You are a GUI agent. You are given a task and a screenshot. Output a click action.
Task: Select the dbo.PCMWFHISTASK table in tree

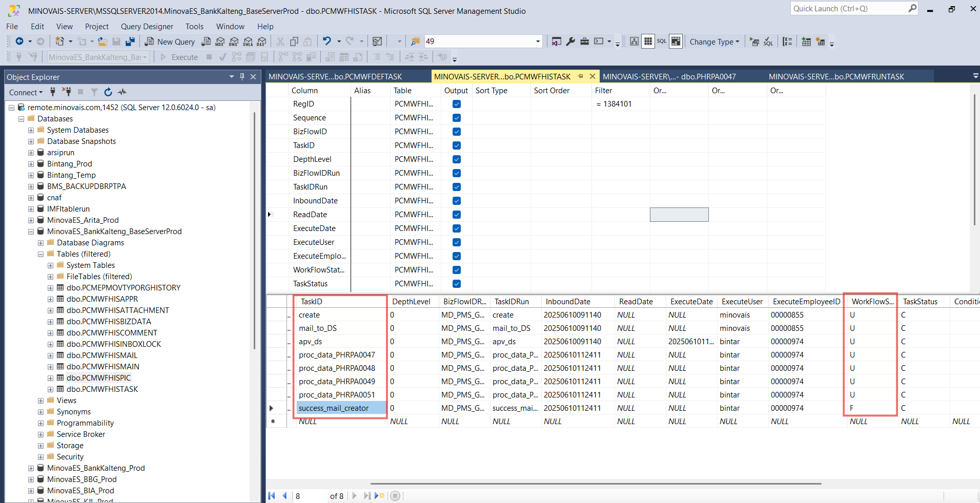(x=103, y=389)
